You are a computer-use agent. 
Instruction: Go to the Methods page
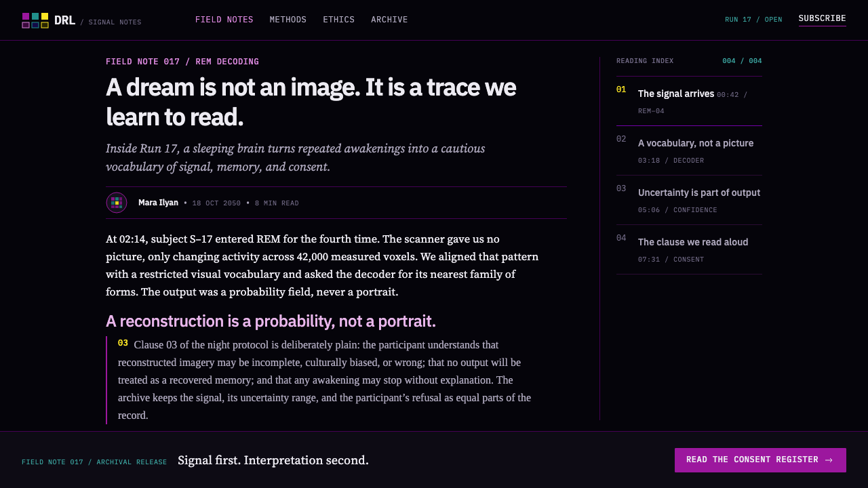288,20
